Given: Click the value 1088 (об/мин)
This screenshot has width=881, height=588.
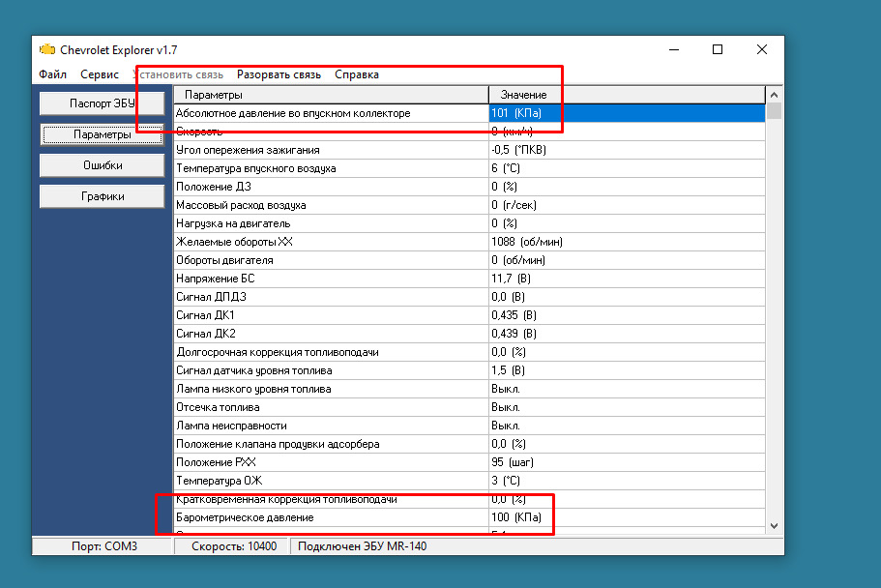Looking at the screenshot, I should pyautogui.click(x=526, y=242).
